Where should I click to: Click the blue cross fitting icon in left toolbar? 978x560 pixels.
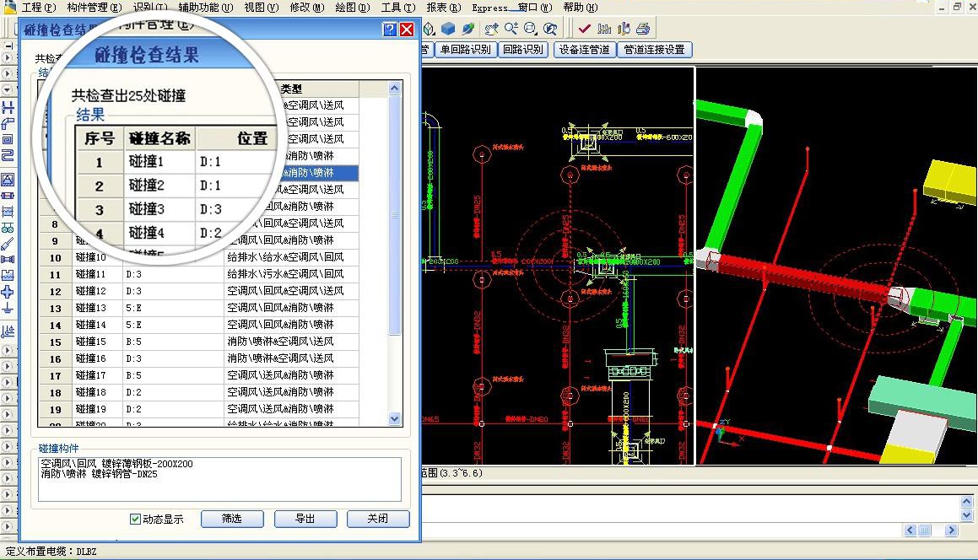click(x=8, y=292)
